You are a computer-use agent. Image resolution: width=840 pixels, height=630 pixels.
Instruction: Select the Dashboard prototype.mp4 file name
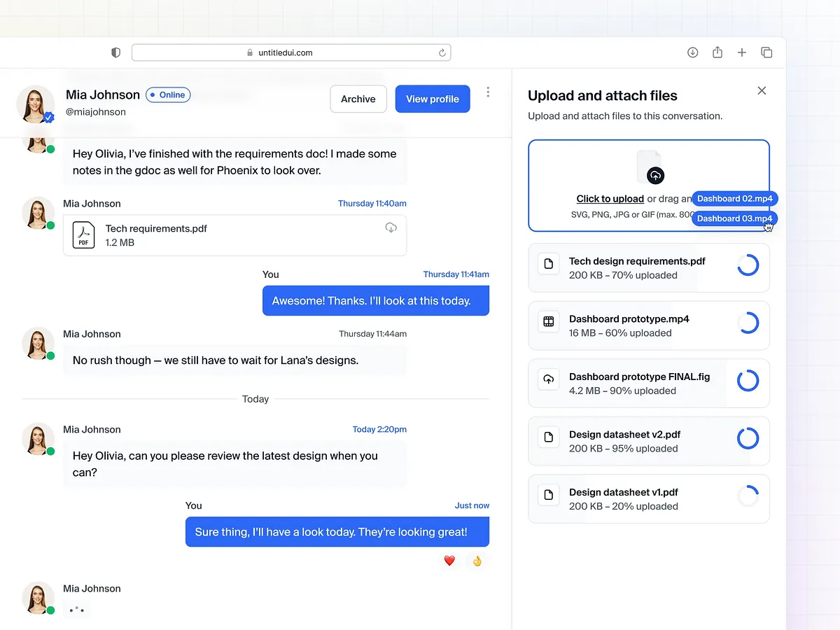[x=629, y=318]
